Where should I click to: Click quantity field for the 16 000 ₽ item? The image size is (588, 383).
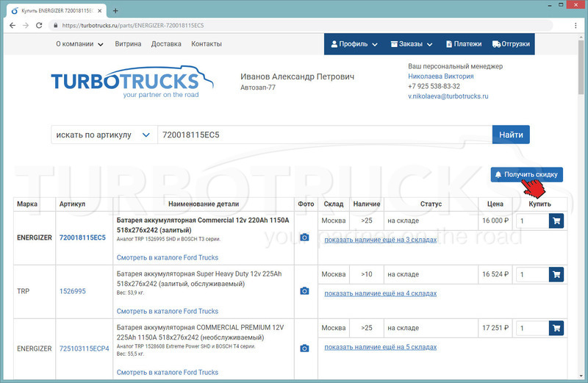(532, 221)
